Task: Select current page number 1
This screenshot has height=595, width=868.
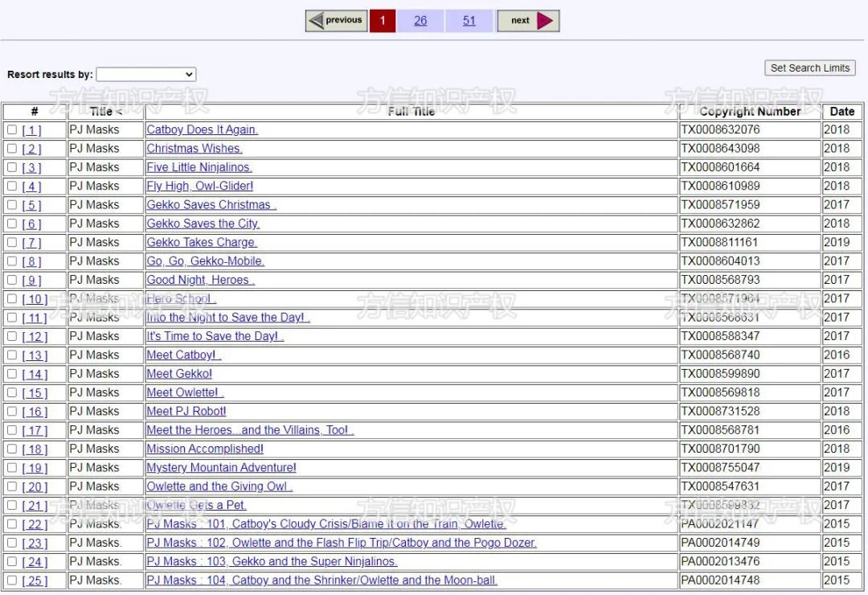Action: coord(383,20)
